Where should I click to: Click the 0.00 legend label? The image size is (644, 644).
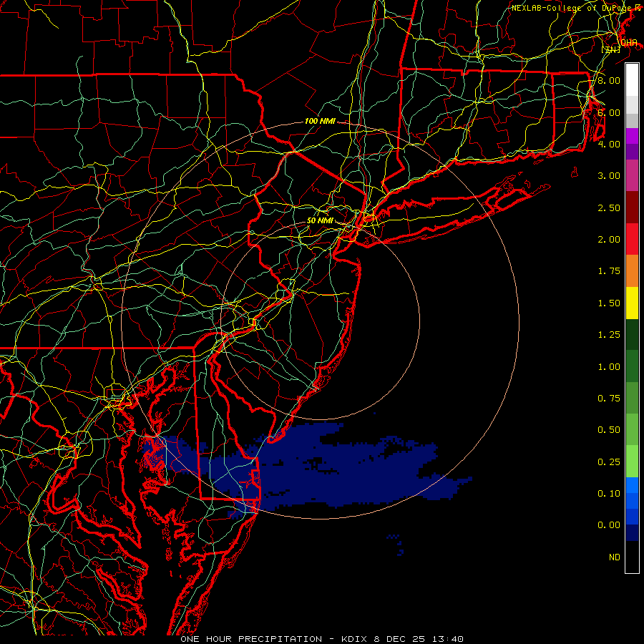[x=609, y=525]
